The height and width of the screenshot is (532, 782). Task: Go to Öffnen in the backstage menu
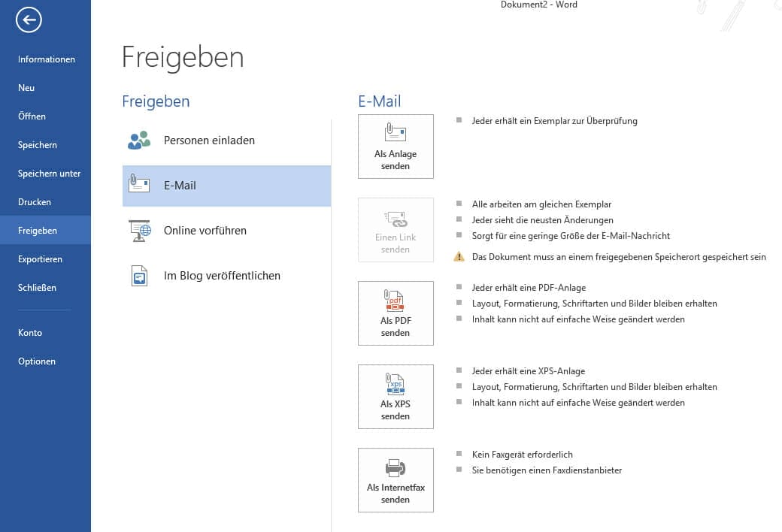pos(32,116)
